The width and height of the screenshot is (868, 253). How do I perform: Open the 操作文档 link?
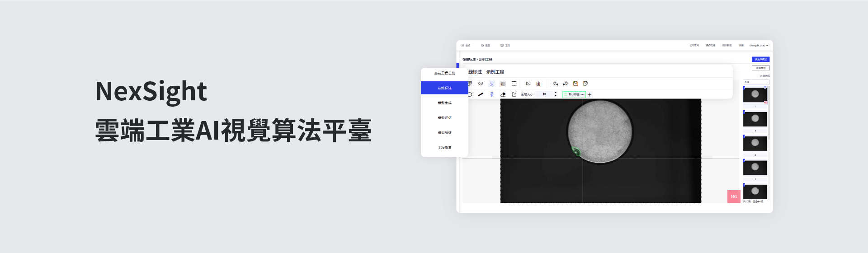[x=711, y=46]
